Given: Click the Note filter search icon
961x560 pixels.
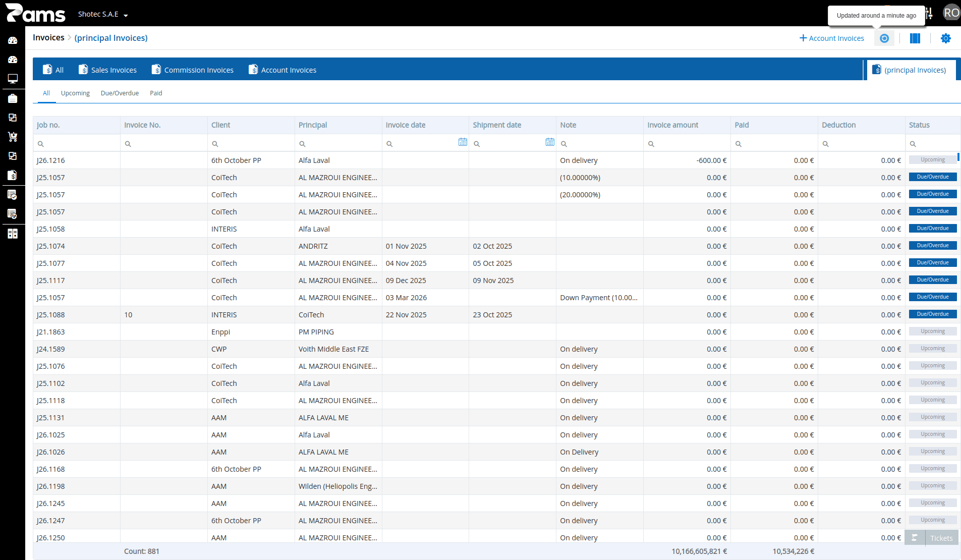Looking at the screenshot, I should pyautogui.click(x=564, y=144).
